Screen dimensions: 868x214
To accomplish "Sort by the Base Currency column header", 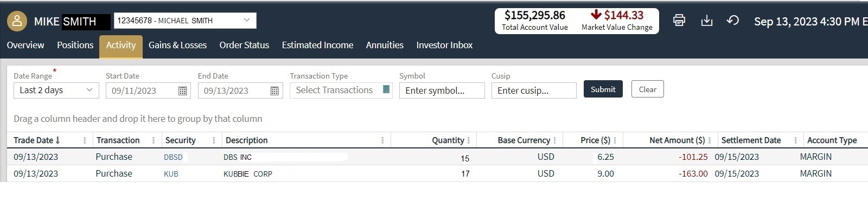I will (x=524, y=140).
